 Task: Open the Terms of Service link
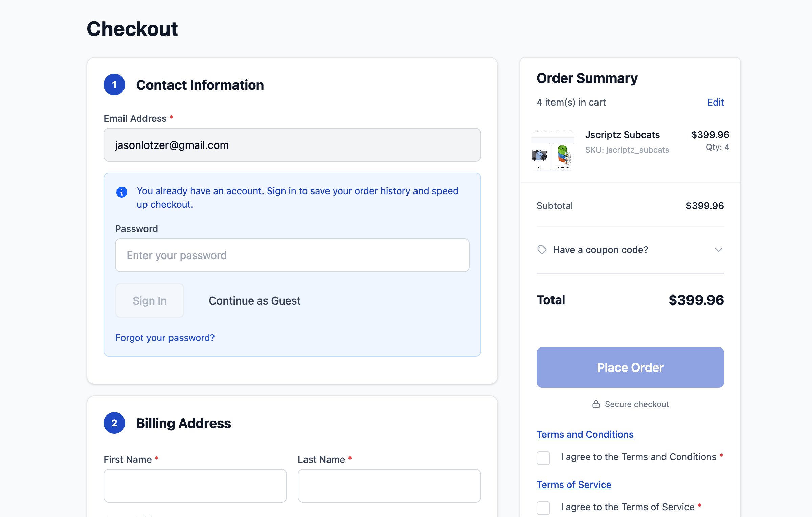pos(573,485)
